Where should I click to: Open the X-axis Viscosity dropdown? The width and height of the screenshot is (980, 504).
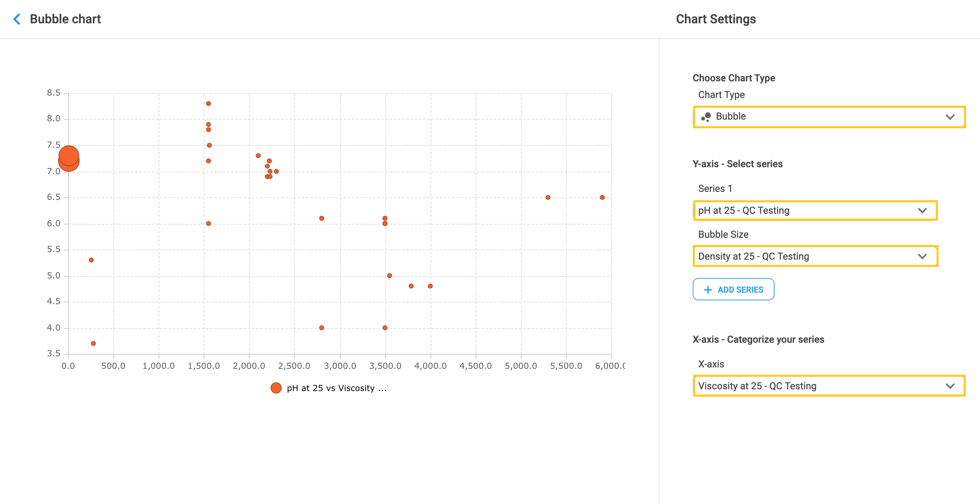point(829,386)
